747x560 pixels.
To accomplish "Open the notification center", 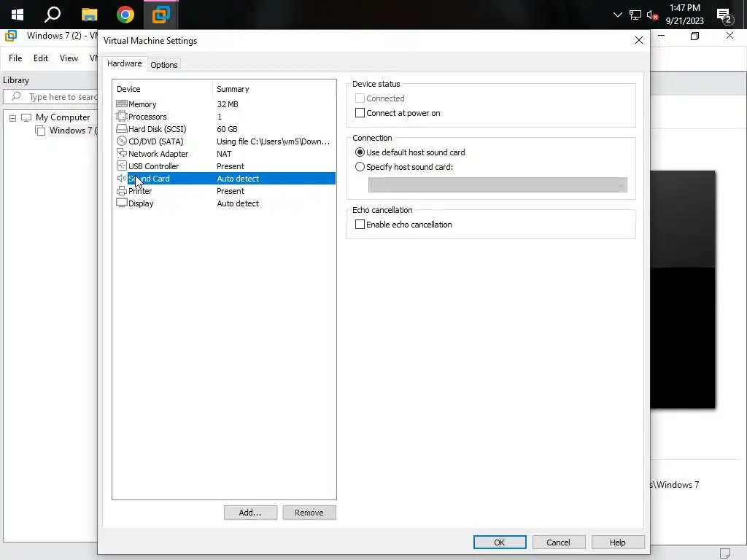I will [724, 16].
